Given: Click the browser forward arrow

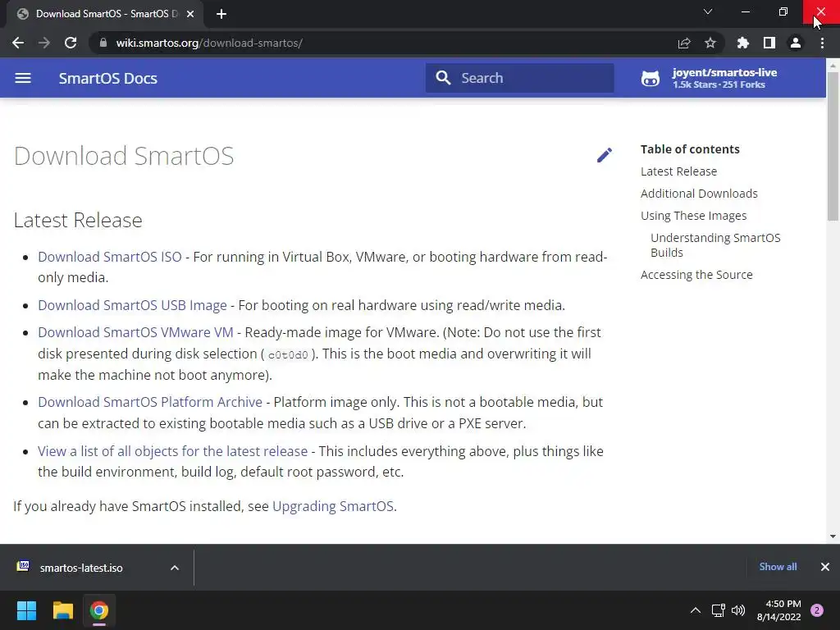Looking at the screenshot, I should click(44, 43).
